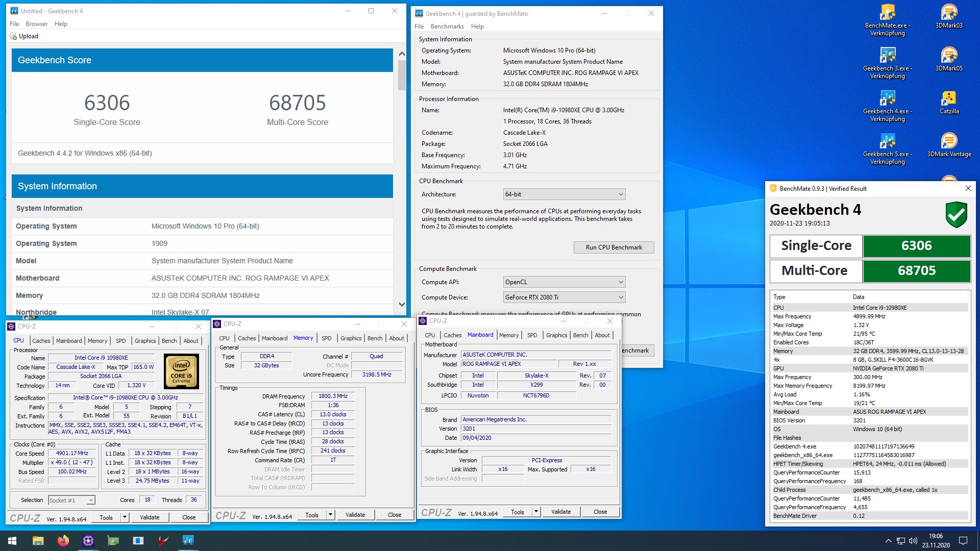Click scroll down arrow in Geekbench results
Image resolution: width=980 pixels, height=551 pixels.
coord(402,305)
